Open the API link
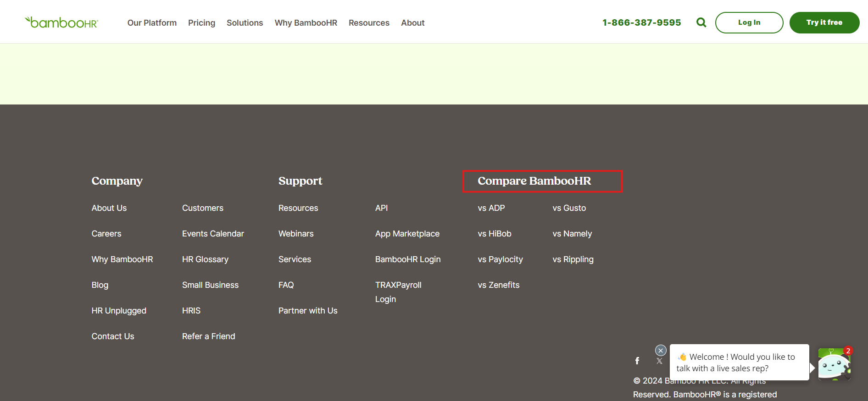This screenshot has height=401, width=868. pyautogui.click(x=382, y=208)
